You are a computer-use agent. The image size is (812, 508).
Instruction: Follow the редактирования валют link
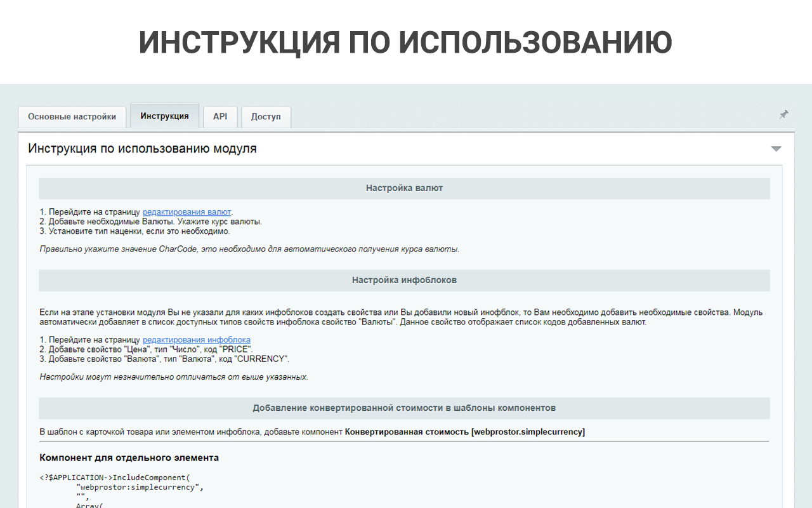pyautogui.click(x=187, y=212)
